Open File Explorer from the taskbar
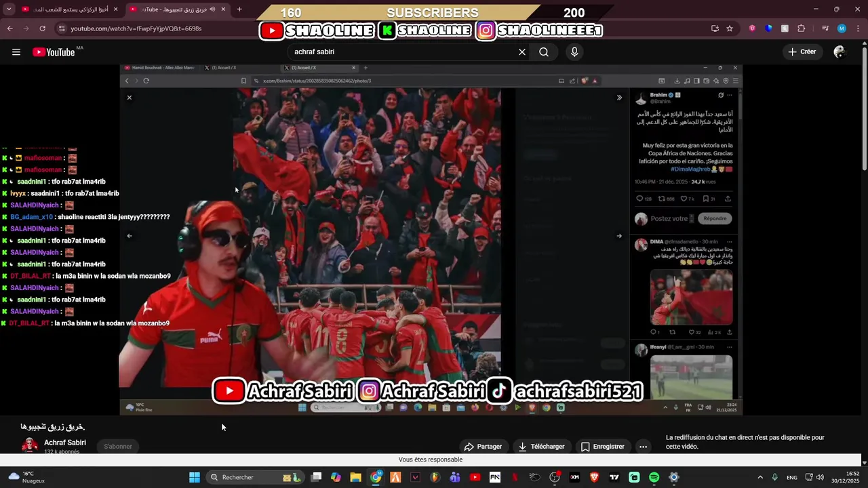 tap(355, 477)
